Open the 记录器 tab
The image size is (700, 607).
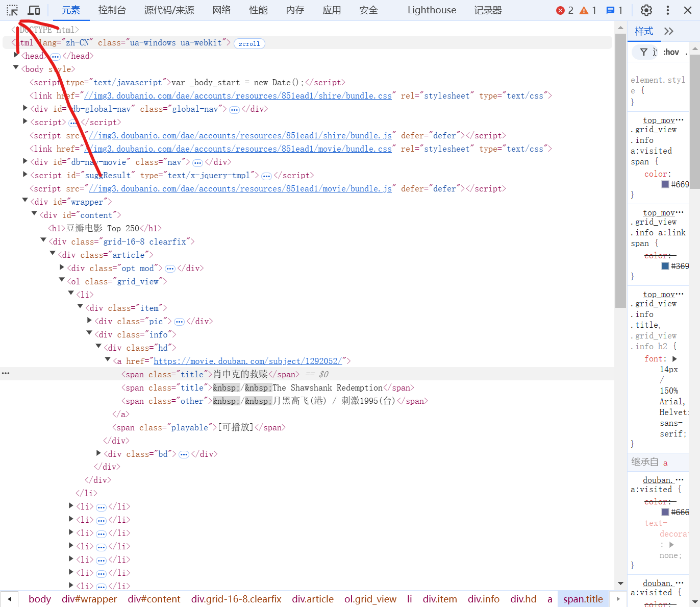click(488, 10)
